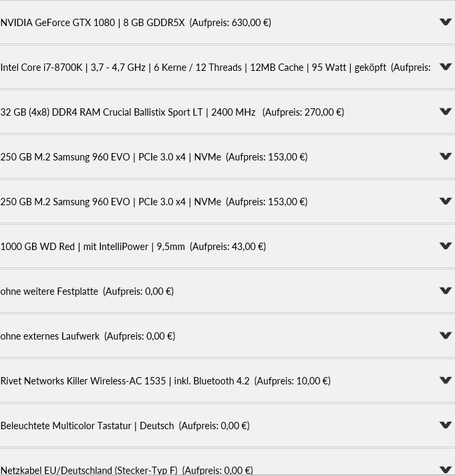Click the arrow icon next to Beleuchtete Multicolor Tastatur
The height and width of the screenshot is (476, 455).
446,425
